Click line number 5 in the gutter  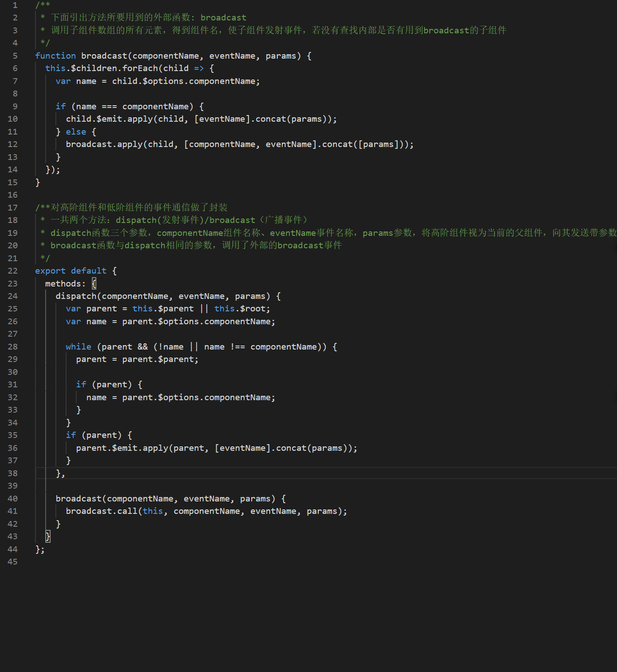(x=15, y=56)
